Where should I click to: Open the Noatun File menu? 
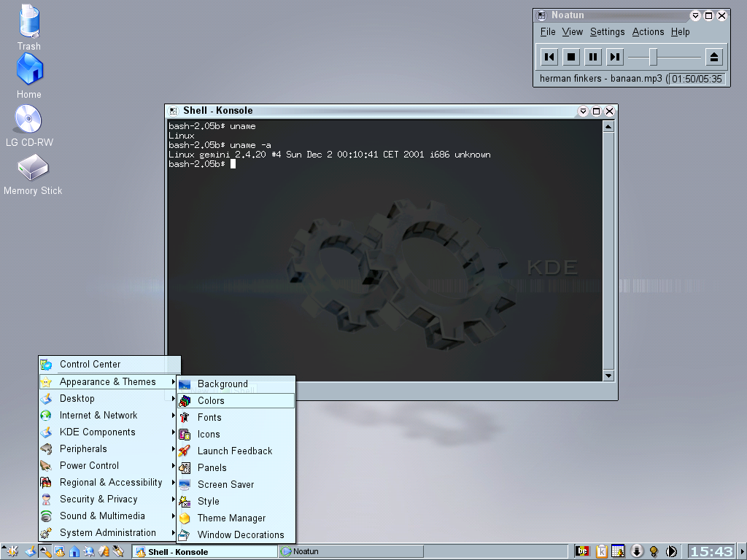(x=548, y=32)
